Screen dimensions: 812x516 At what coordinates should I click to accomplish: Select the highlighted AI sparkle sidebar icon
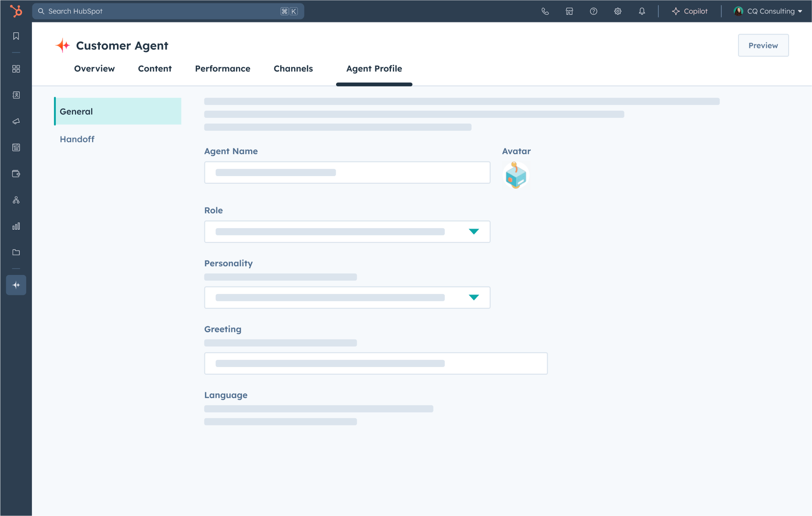(16, 285)
